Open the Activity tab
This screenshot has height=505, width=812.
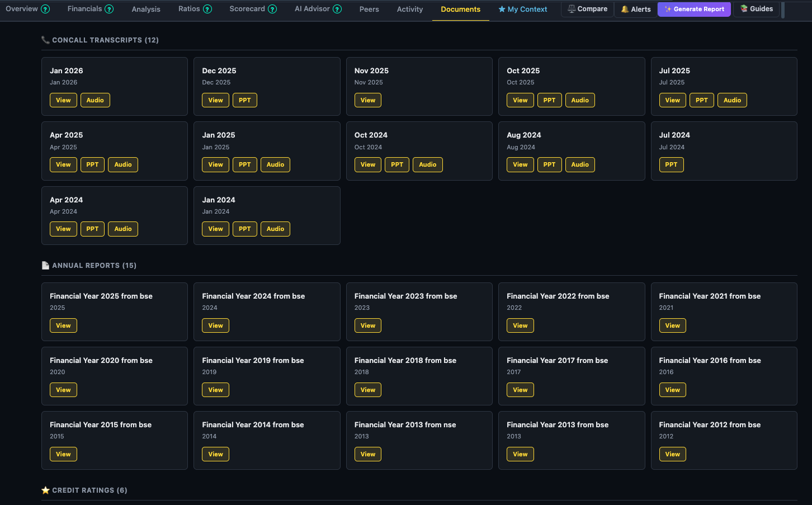pyautogui.click(x=409, y=9)
